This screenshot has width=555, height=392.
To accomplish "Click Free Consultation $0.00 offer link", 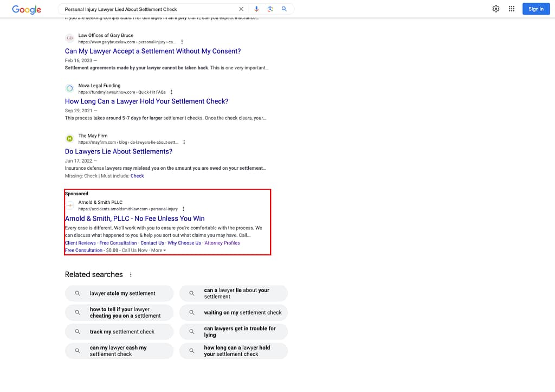I will coord(83,250).
